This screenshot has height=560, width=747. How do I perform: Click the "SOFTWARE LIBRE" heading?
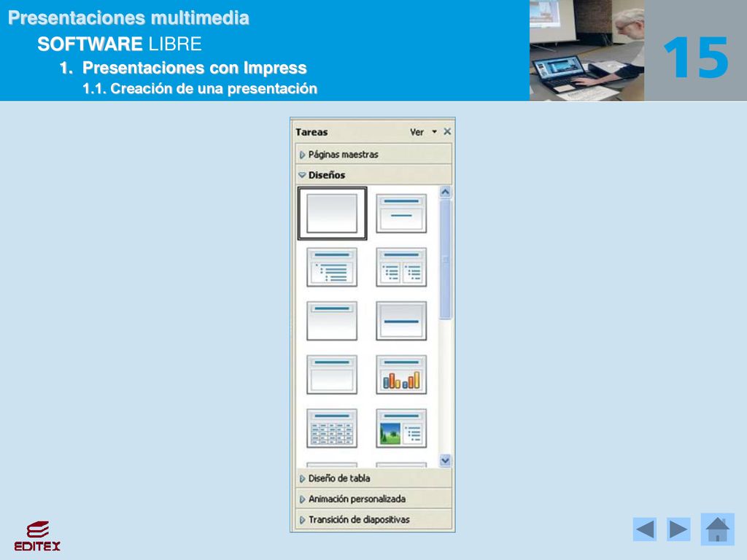(x=120, y=44)
